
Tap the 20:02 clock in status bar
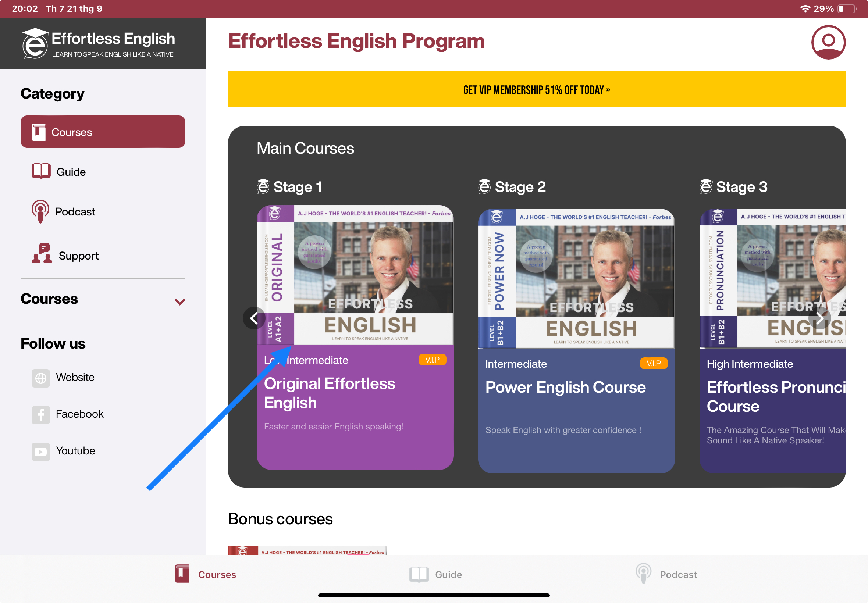25,9
